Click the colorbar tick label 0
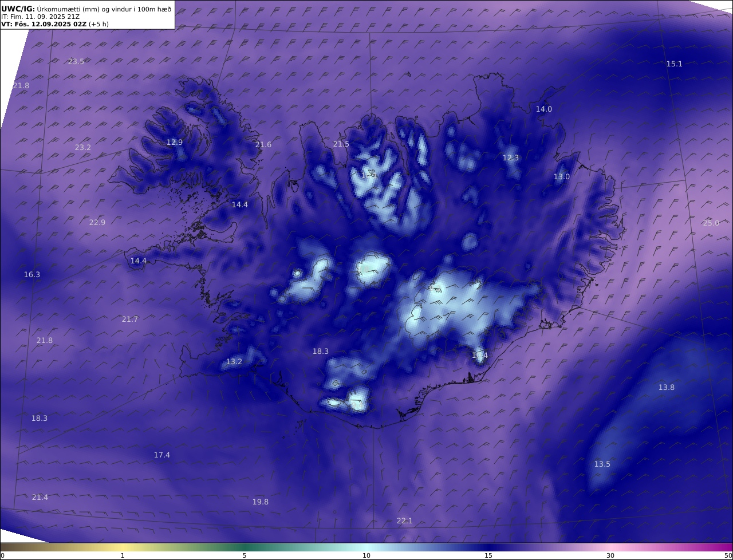Screen dimensions: 733x560 coord(2,555)
